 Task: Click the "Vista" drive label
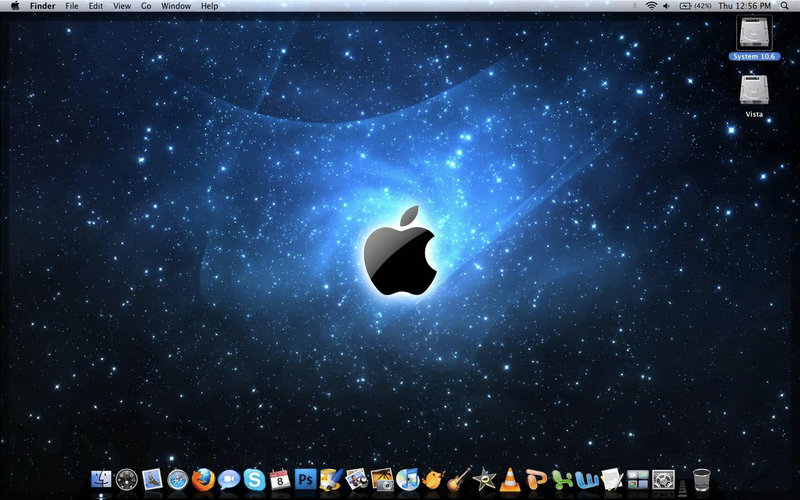754,114
